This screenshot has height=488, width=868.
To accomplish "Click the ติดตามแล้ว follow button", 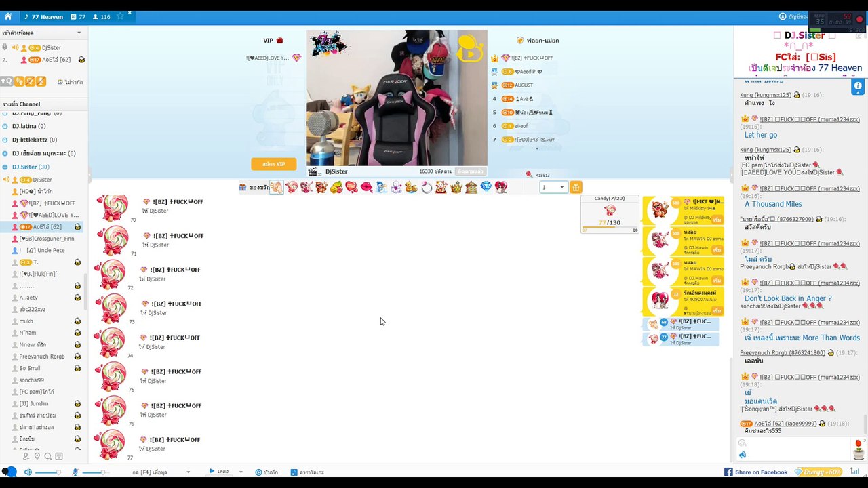I will [471, 171].
